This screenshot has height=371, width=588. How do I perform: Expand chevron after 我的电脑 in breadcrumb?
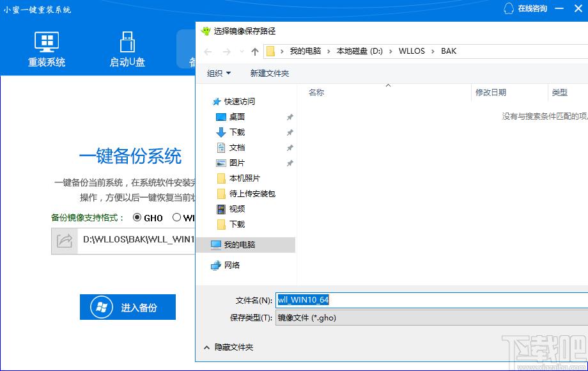click(x=329, y=51)
